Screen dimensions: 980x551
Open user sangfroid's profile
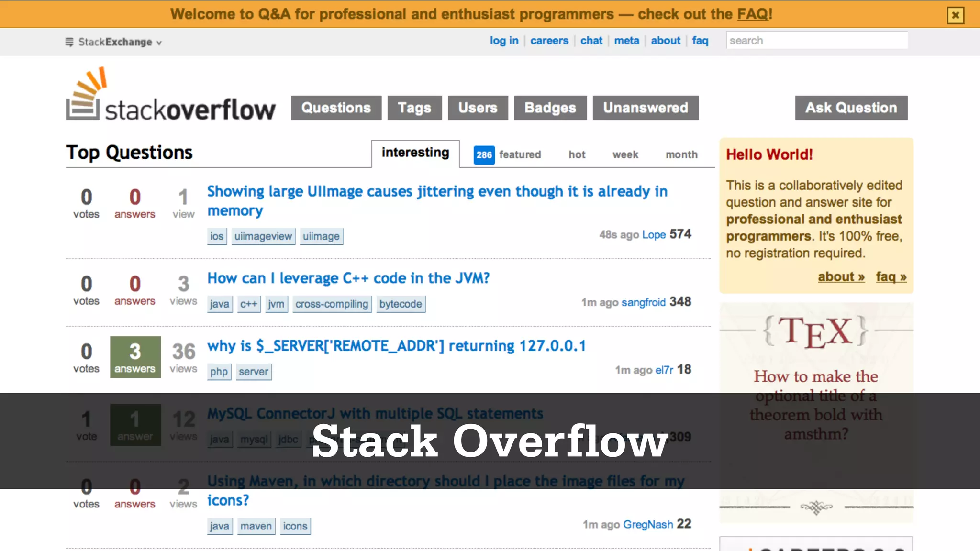pyautogui.click(x=644, y=302)
